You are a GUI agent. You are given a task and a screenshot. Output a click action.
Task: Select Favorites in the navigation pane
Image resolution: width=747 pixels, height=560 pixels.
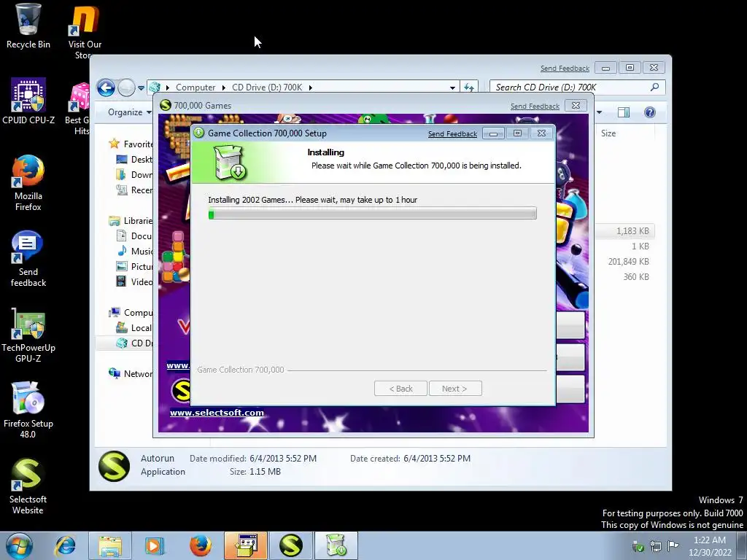pyautogui.click(x=131, y=144)
